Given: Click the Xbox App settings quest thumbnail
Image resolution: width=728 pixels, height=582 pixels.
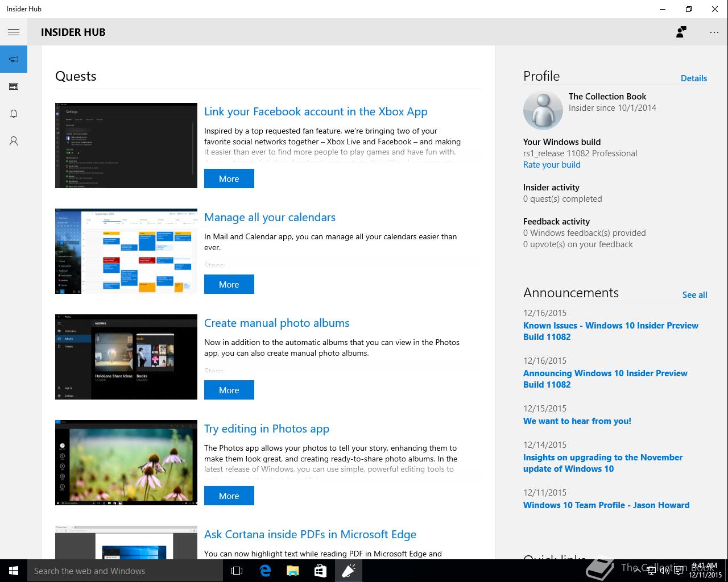Looking at the screenshot, I should click(x=126, y=145).
